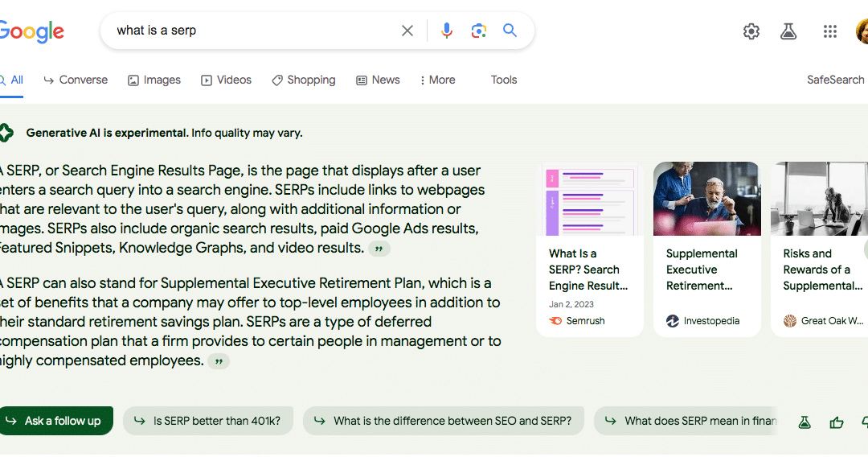
Task: Open the account profile picture
Action: 862,31
